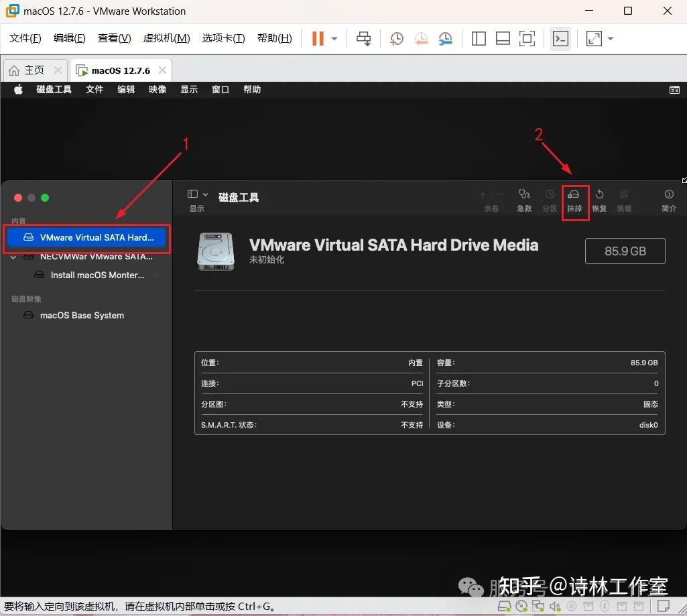Select macOS Base System disk image
Viewport: 687px width, 616px height.
click(x=86, y=315)
